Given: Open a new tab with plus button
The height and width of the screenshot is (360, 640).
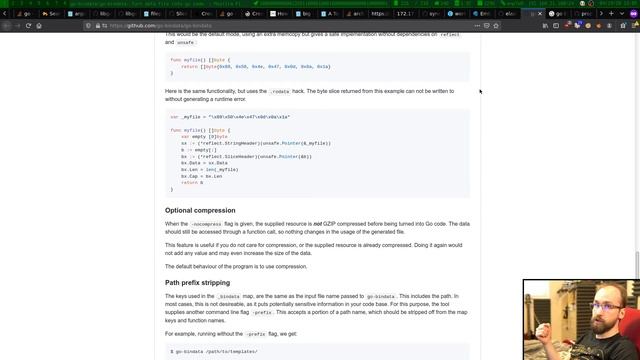Looking at the screenshot, I should (x=611, y=13).
